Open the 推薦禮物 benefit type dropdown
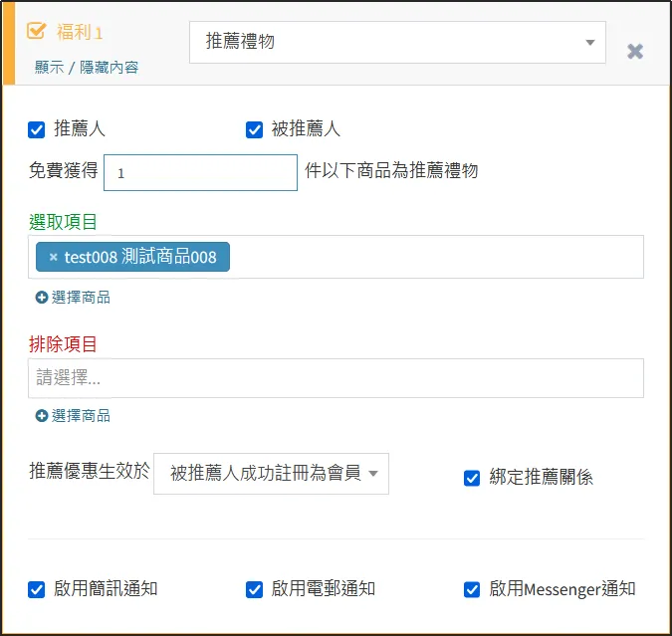This screenshot has height=636, width=672. coord(397,42)
